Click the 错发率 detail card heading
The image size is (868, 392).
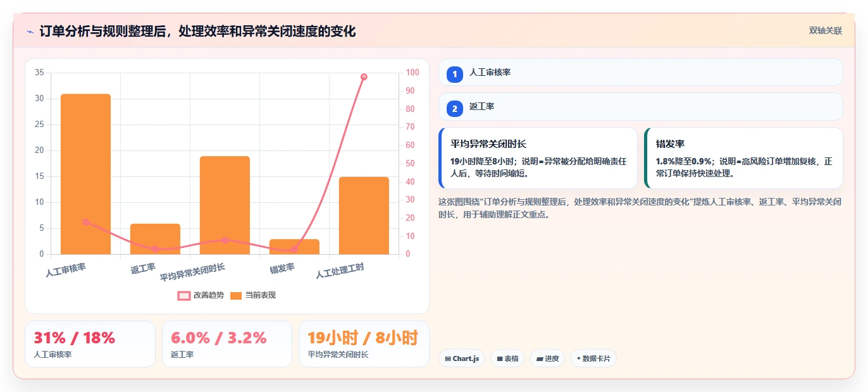tap(670, 144)
